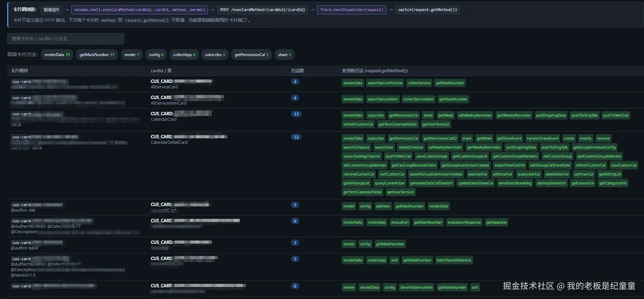Click the 13 method count badge
Image resolution: width=644 pixels, height=299 pixels.
(296, 114)
